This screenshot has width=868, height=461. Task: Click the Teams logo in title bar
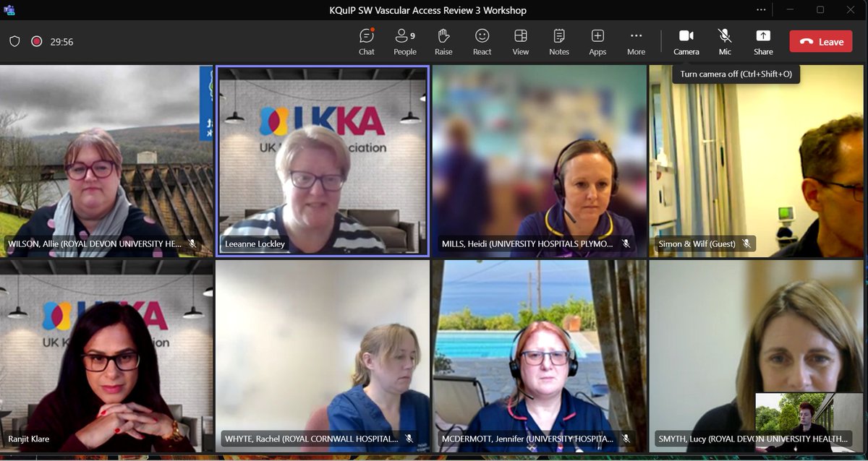click(10, 10)
